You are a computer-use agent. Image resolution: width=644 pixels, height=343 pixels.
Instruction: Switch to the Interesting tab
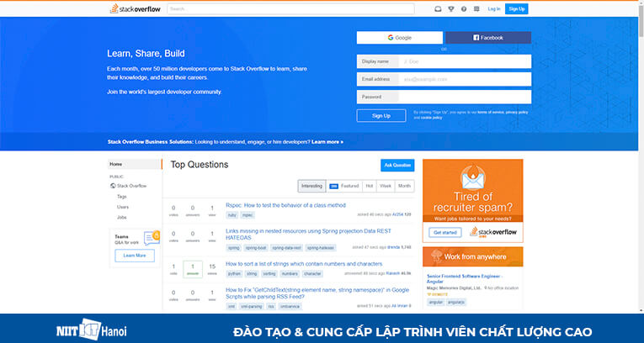coord(311,186)
